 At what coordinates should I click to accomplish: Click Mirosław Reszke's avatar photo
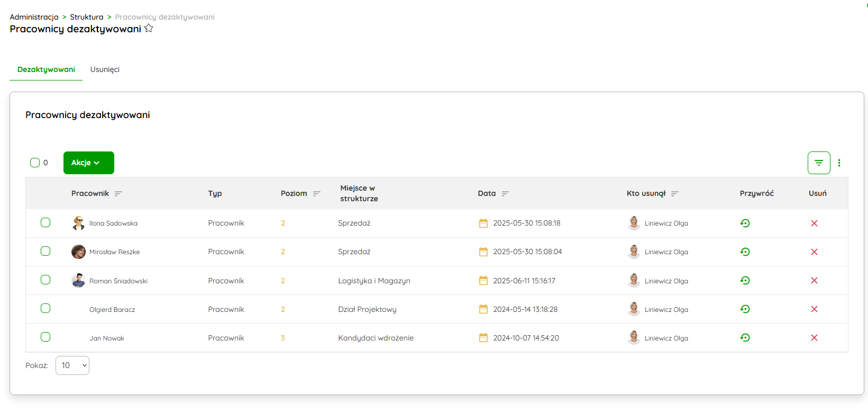click(x=78, y=252)
